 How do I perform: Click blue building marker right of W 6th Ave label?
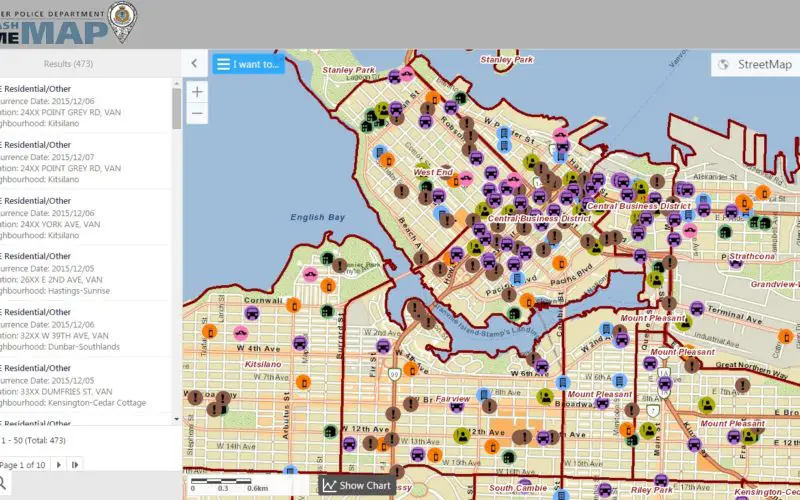[x=619, y=380]
